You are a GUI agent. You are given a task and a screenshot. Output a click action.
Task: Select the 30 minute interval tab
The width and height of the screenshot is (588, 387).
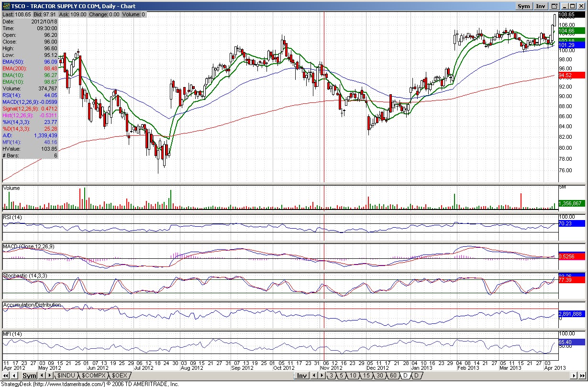[x=379, y=376]
